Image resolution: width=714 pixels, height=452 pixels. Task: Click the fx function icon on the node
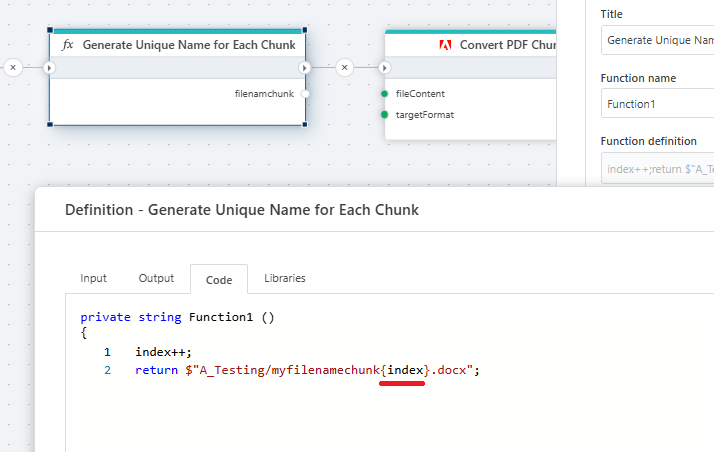pyautogui.click(x=68, y=45)
